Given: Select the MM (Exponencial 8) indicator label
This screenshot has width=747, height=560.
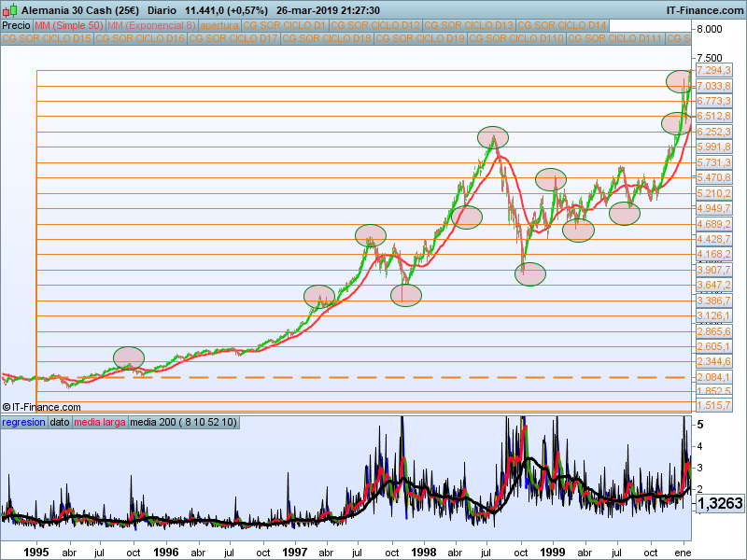Looking at the screenshot, I should click(151, 25).
